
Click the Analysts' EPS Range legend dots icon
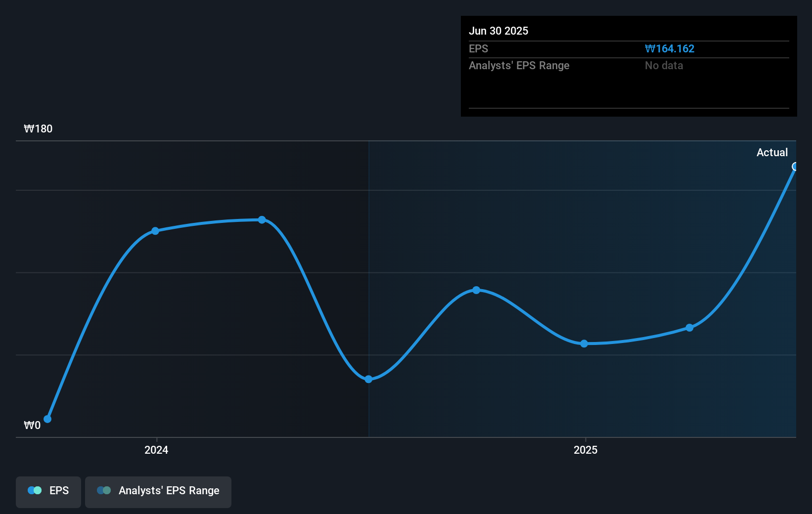click(x=104, y=490)
